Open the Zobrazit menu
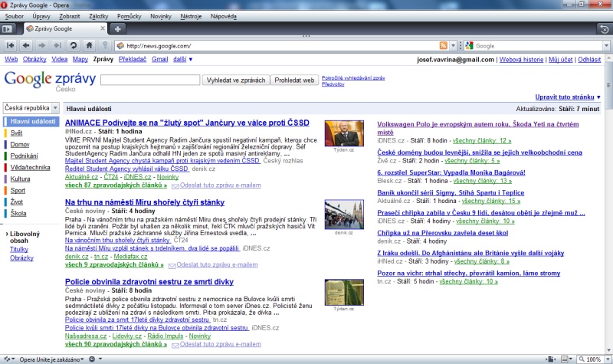The width and height of the screenshot is (613, 364). point(70,16)
